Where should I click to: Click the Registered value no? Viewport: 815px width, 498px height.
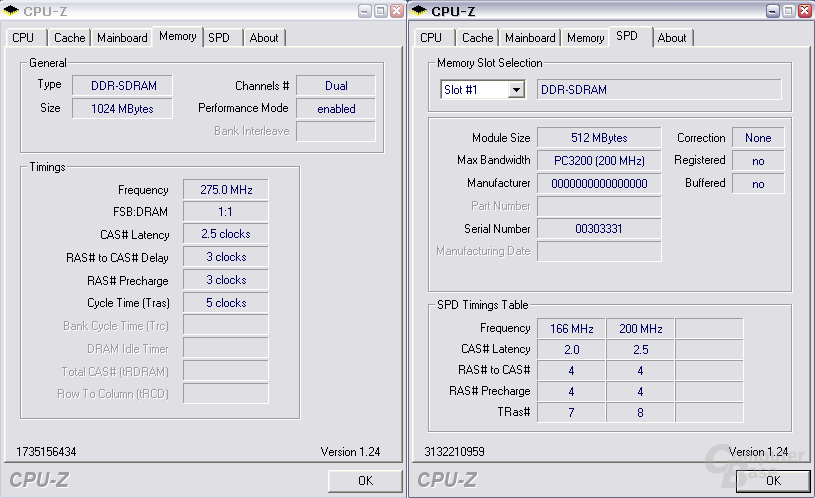coord(758,161)
